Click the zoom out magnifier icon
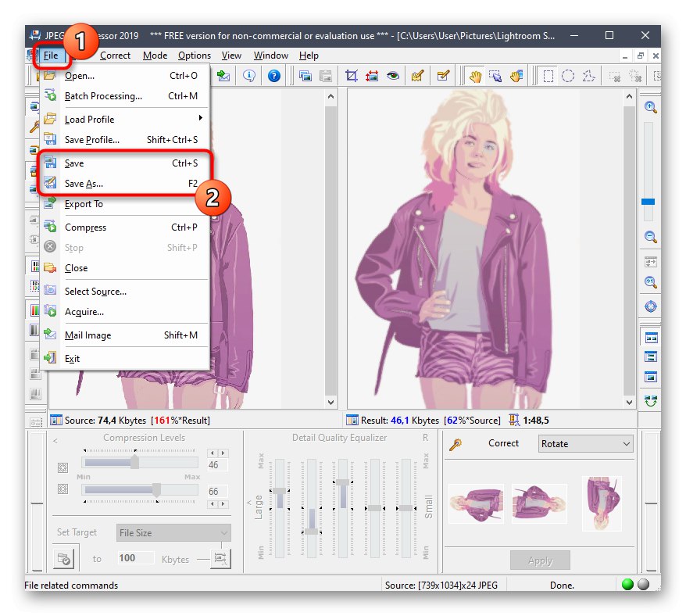The width and height of the screenshot is (686, 616). tap(650, 237)
